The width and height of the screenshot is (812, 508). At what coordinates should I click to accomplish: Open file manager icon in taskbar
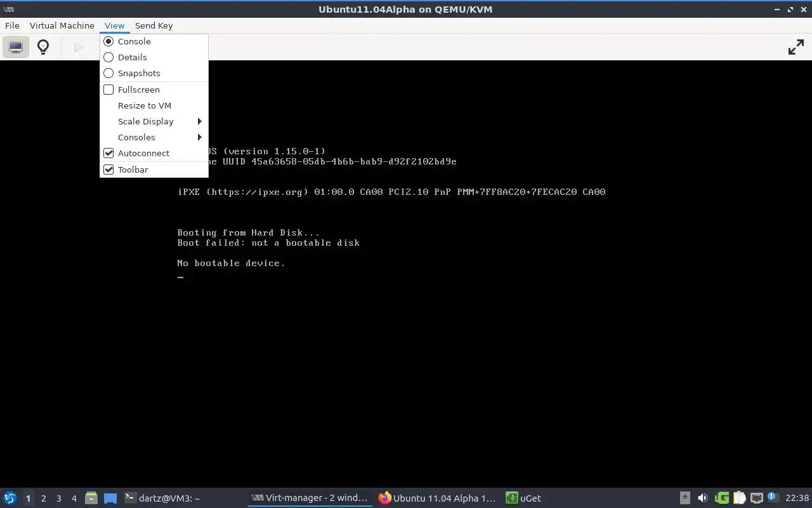91,498
